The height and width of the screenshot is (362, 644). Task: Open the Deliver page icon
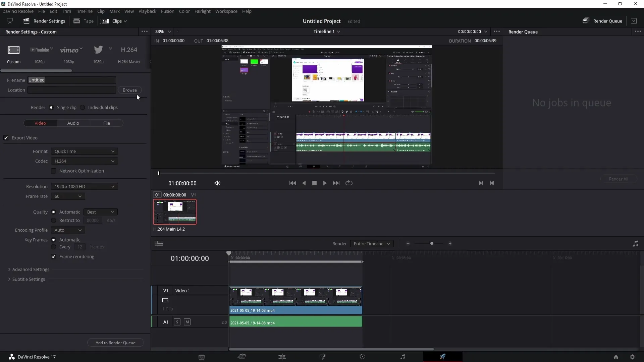point(443,357)
